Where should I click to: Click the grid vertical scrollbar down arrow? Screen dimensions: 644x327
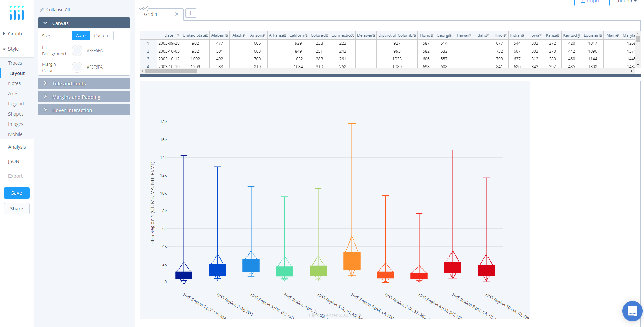tap(638, 65)
